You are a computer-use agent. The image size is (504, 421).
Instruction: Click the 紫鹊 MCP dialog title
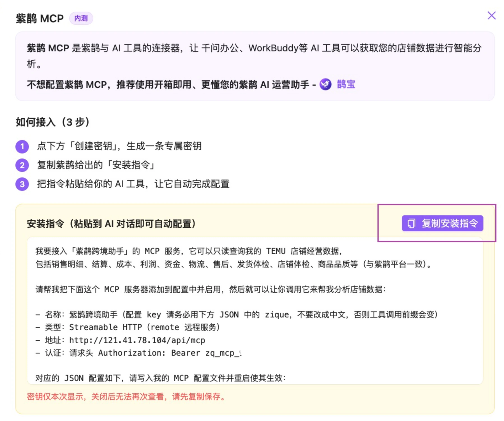40,18
